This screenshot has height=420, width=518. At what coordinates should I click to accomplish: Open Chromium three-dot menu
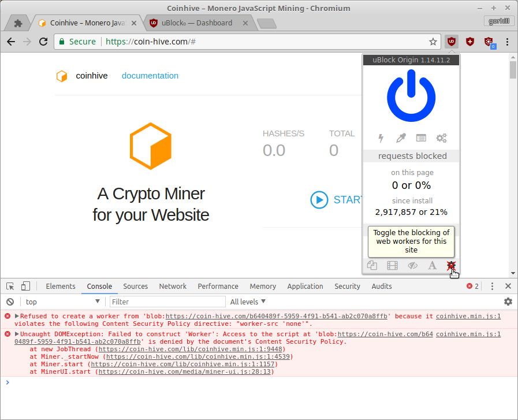(x=507, y=42)
